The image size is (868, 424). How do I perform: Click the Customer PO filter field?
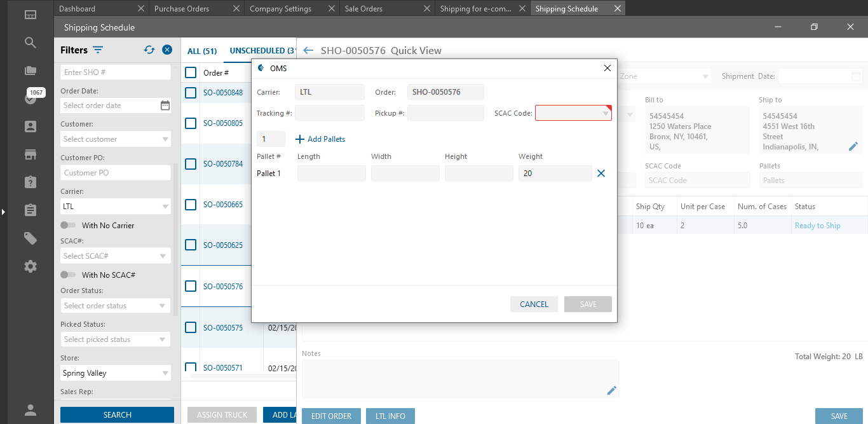[116, 173]
